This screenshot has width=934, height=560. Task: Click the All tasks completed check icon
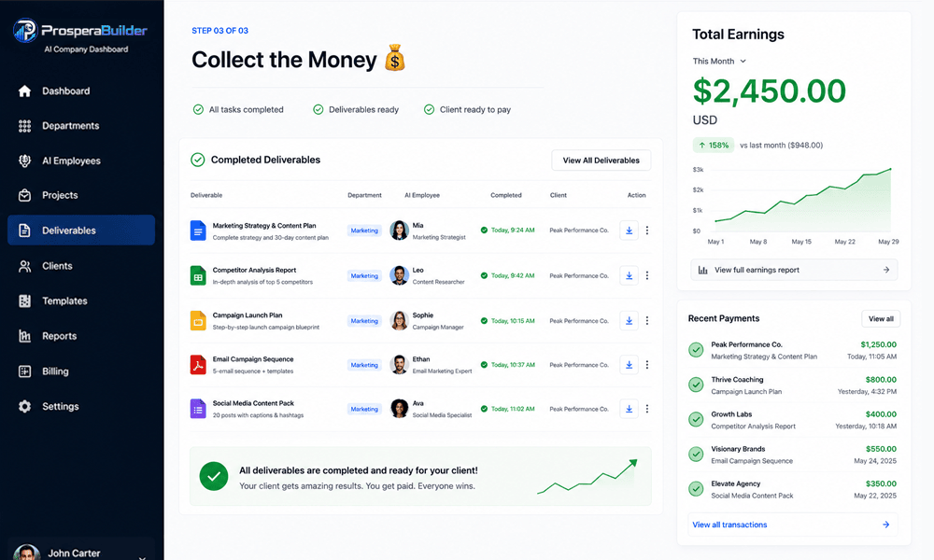coord(198,109)
